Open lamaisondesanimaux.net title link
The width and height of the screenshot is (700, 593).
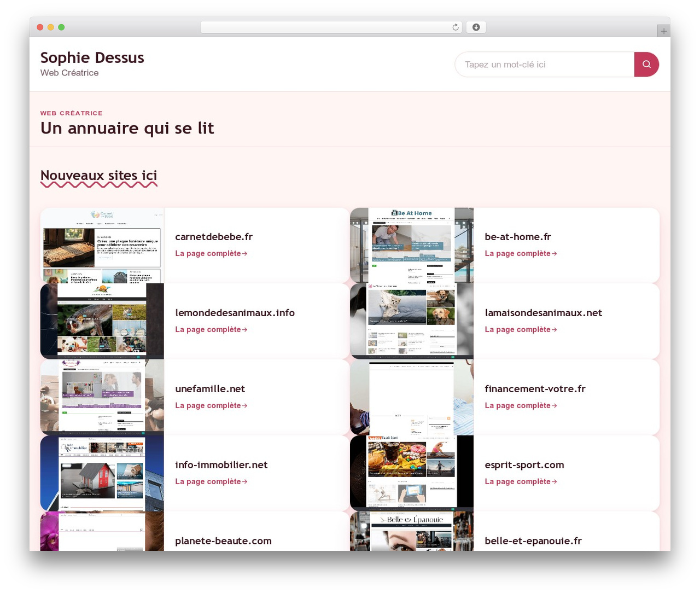[543, 313]
